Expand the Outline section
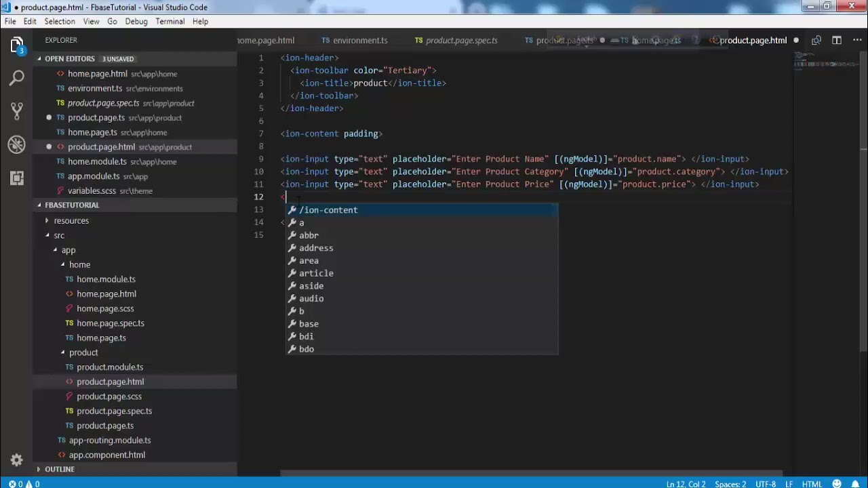The width and height of the screenshot is (868, 488). pyautogui.click(x=39, y=469)
